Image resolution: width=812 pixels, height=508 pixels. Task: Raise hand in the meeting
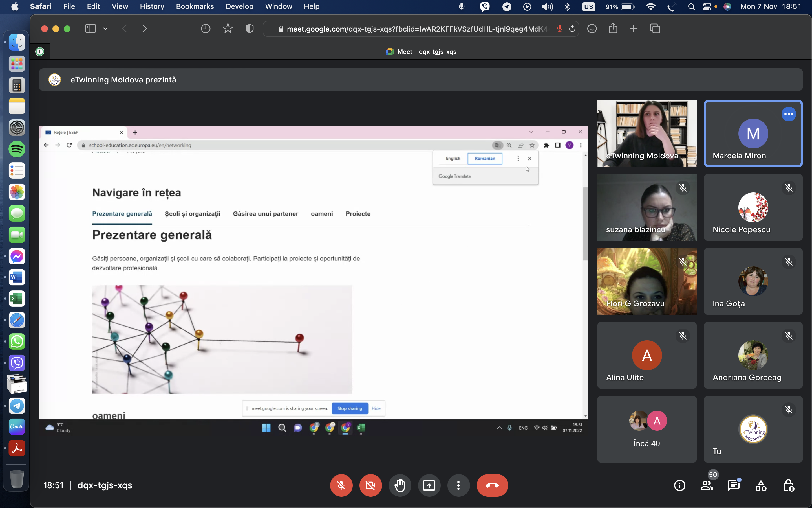coord(400,485)
